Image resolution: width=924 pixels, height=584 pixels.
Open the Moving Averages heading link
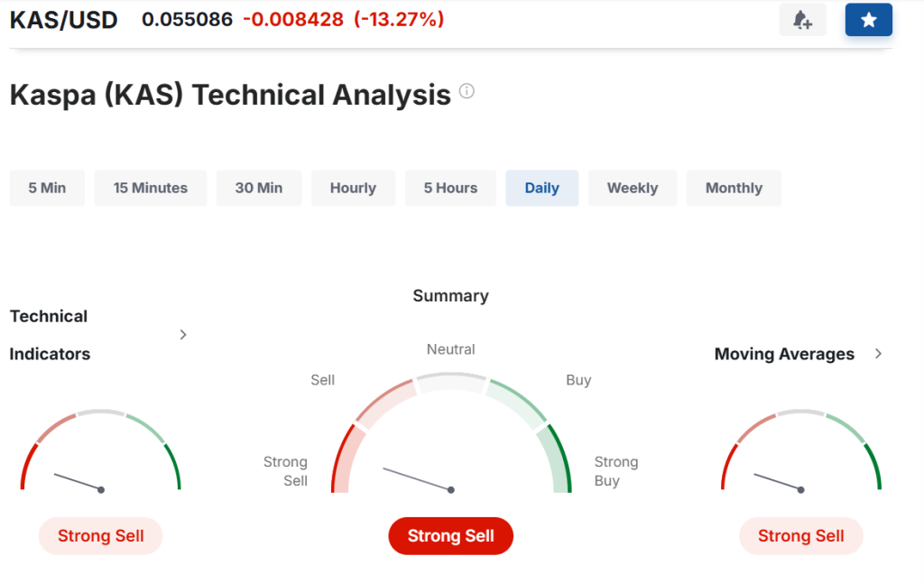pyautogui.click(x=784, y=354)
